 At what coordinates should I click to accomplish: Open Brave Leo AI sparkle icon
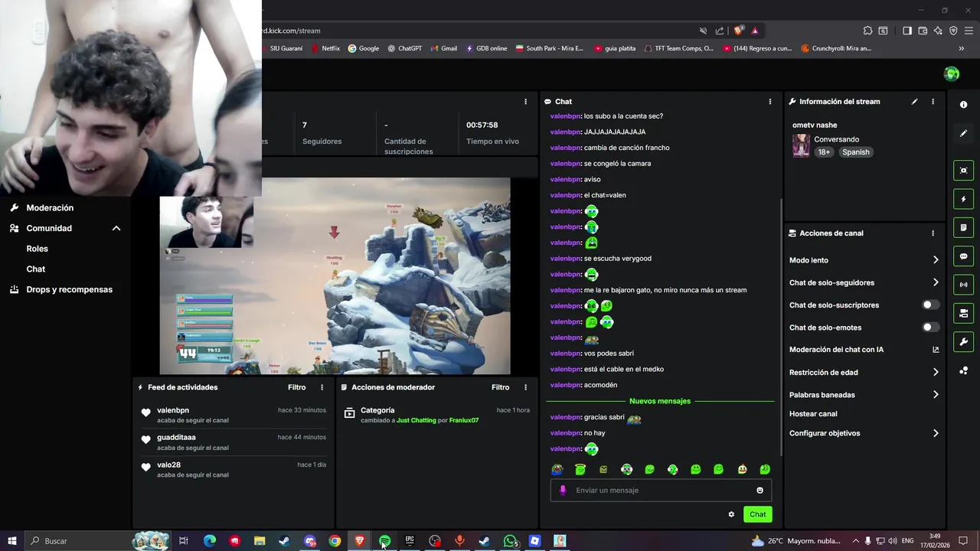[x=938, y=31]
